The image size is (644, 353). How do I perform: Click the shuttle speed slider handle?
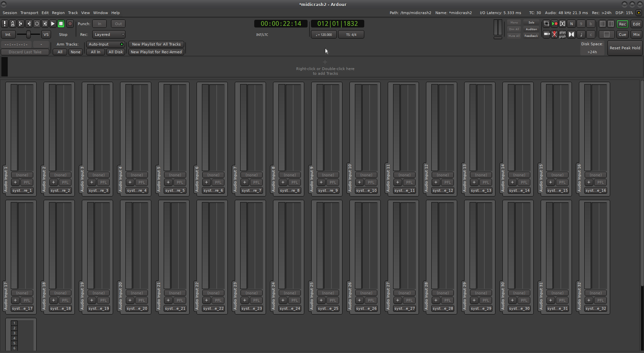click(x=29, y=35)
